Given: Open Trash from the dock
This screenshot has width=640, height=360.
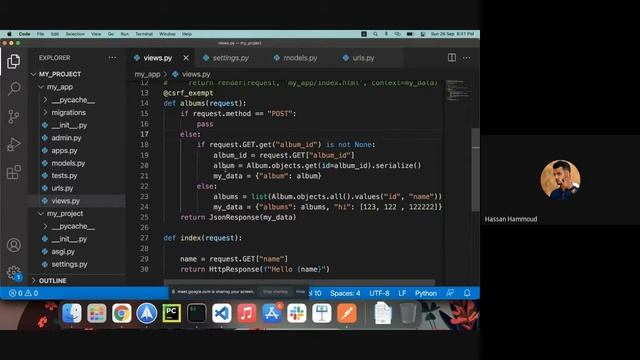Looking at the screenshot, I should pyautogui.click(x=408, y=313).
